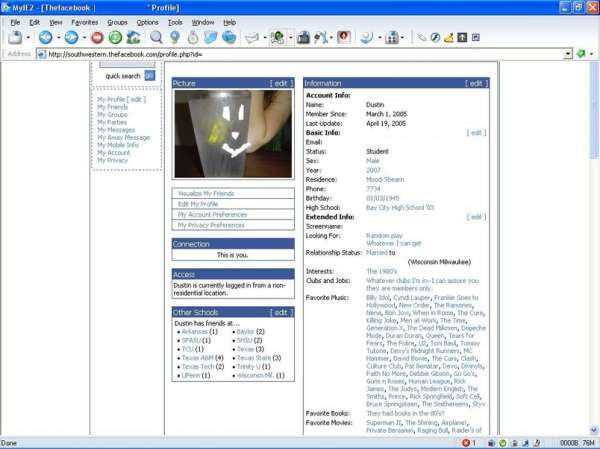
Task: Open My Privacy Preferences link
Action: point(211,225)
